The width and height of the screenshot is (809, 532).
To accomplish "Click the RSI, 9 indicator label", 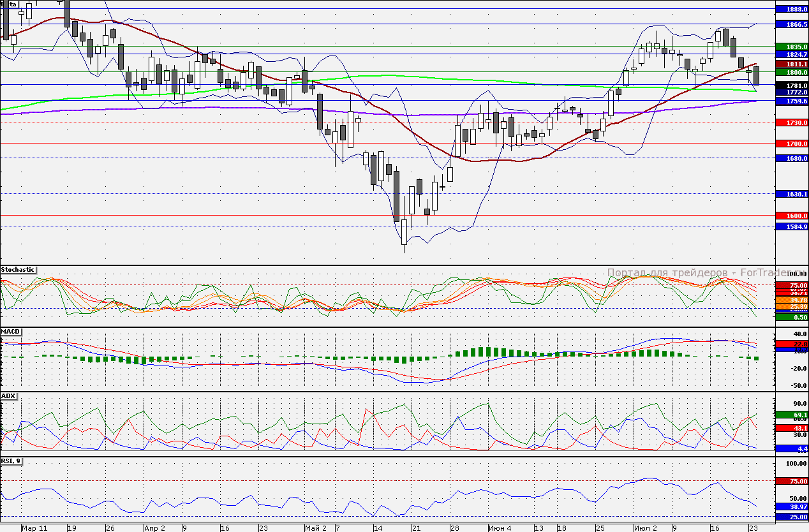I will pos(11,461).
